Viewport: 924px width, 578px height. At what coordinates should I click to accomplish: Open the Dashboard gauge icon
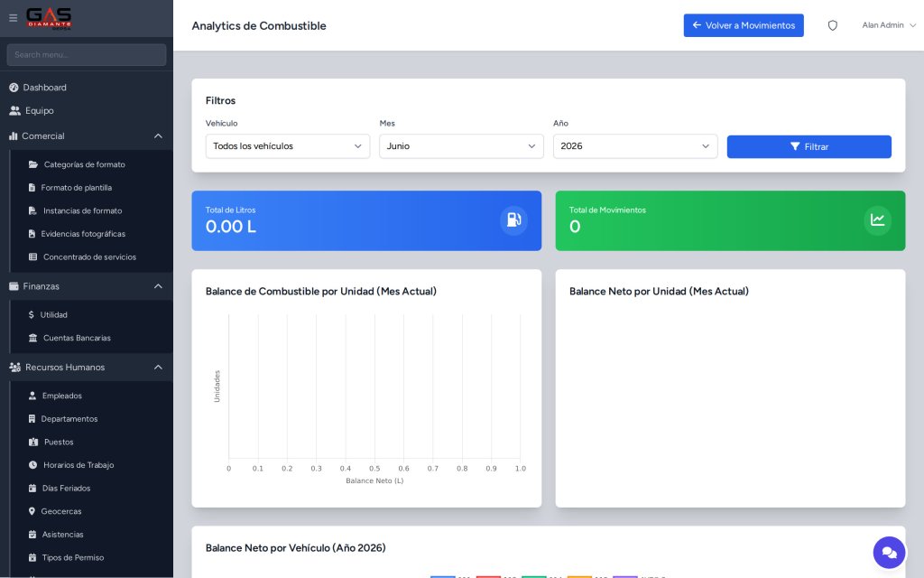tap(14, 88)
